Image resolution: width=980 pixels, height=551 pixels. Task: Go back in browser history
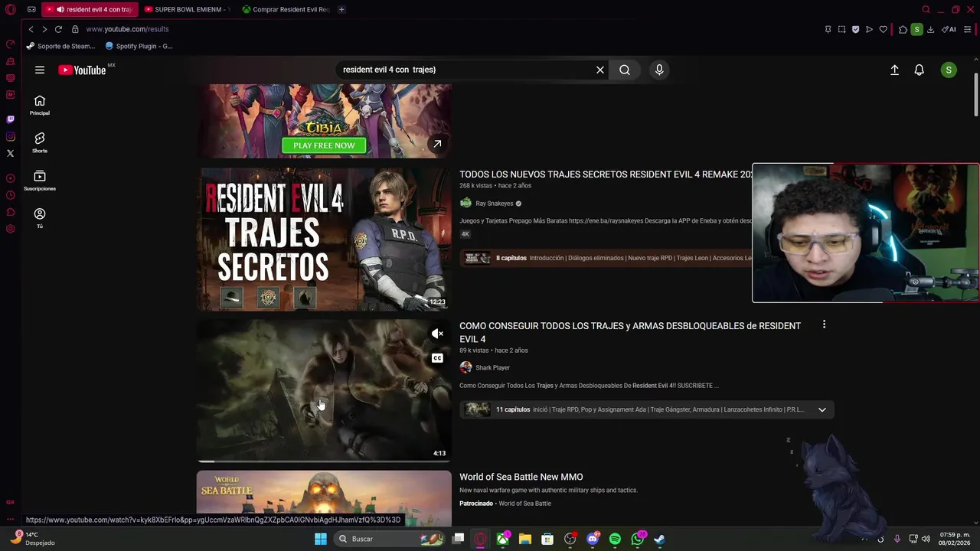tap(31, 29)
